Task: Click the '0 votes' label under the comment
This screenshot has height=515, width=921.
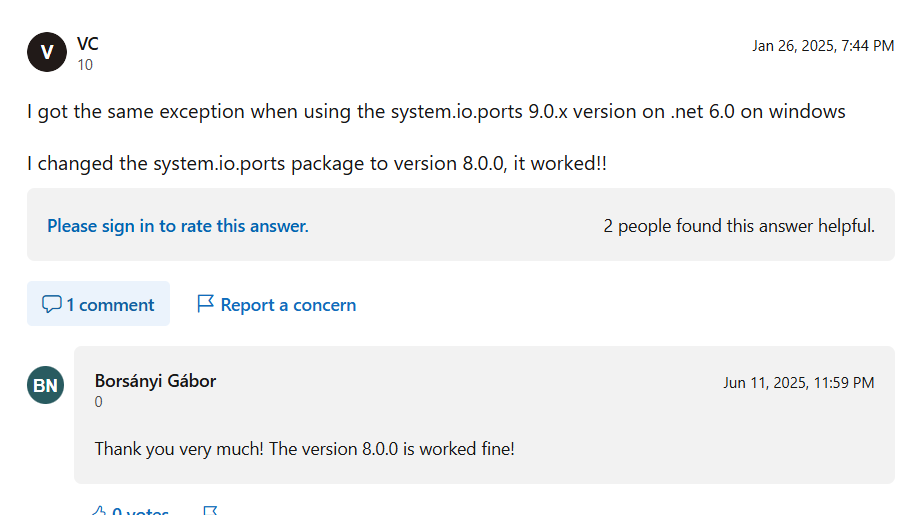Action: tap(140, 511)
